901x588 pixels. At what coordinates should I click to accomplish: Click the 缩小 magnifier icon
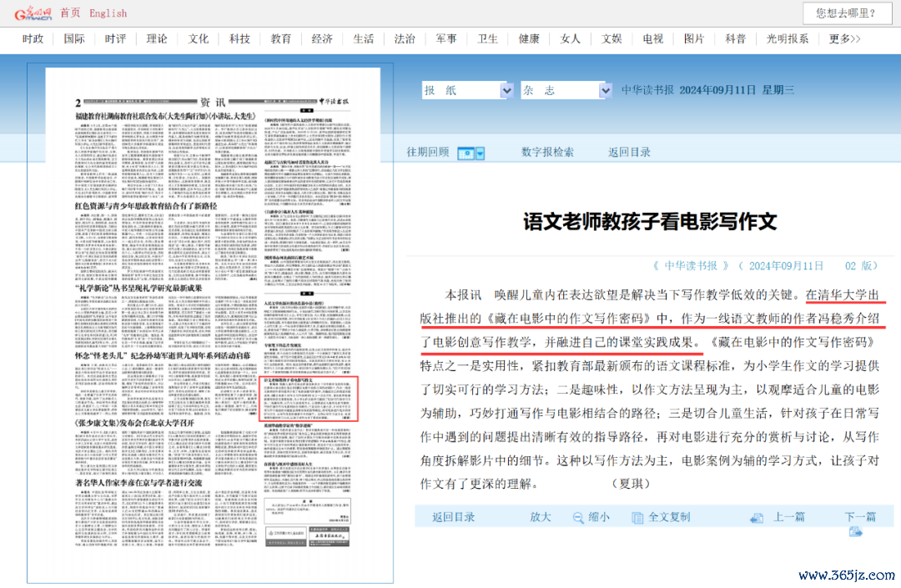pos(579,518)
